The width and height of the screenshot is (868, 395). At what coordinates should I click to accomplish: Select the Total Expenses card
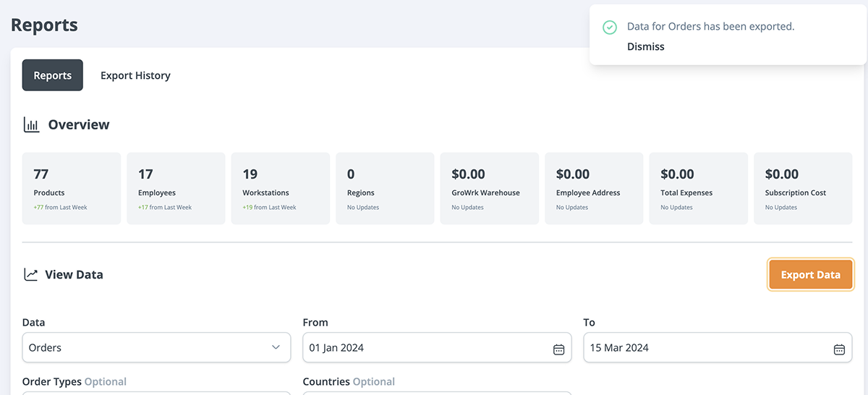tap(698, 188)
